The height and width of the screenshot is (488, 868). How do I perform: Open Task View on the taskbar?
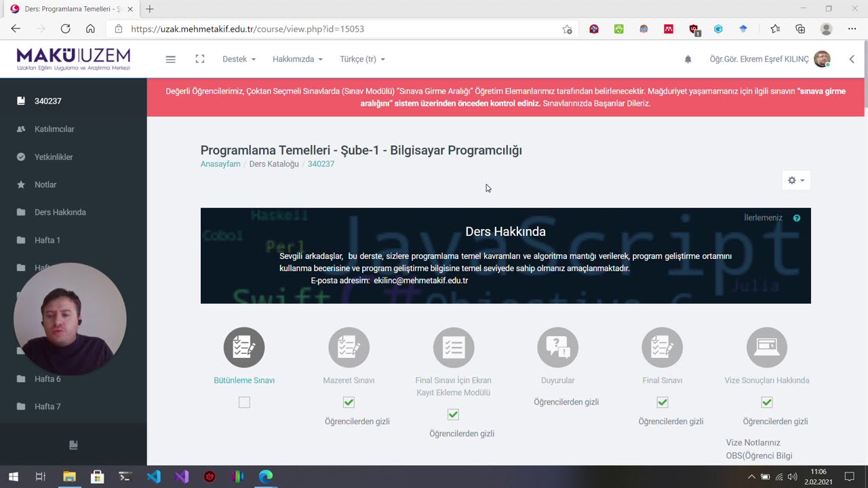click(x=41, y=476)
